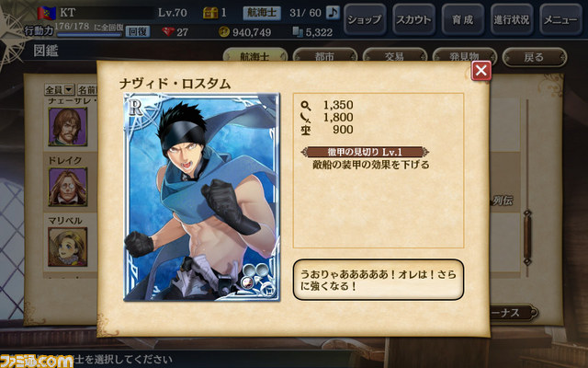The height and width of the screenshot is (368, 588).
Task: Open the 全員 filter dropdown
Action: click(59, 90)
